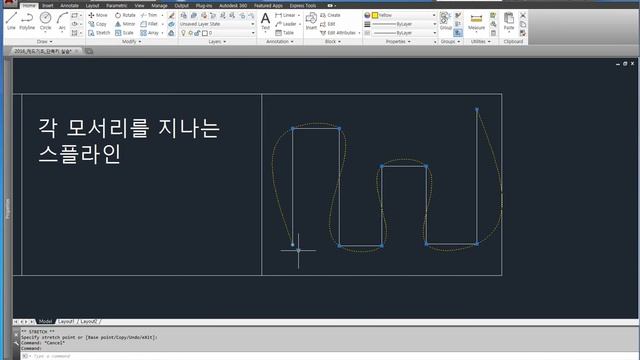Toggle the layer lock icon

[197, 33]
